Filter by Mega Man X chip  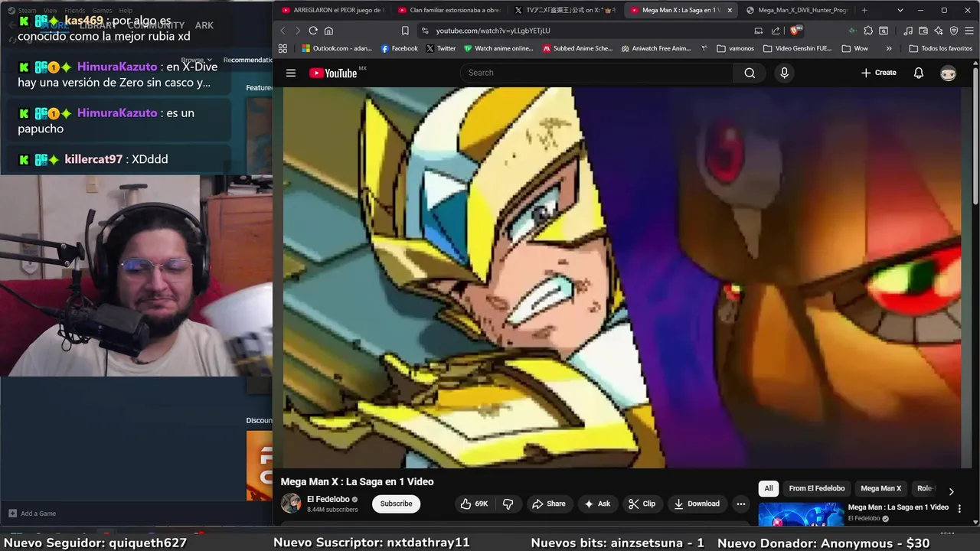click(x=880, y=488)
